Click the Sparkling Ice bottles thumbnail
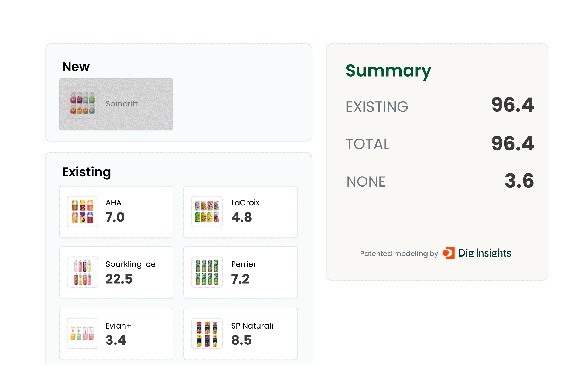 [83, 272]
